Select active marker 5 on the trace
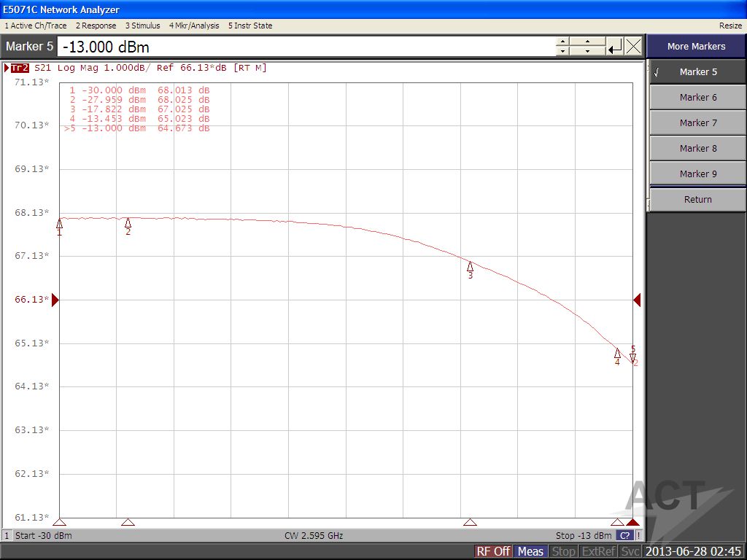 click(x=632, y=357)
